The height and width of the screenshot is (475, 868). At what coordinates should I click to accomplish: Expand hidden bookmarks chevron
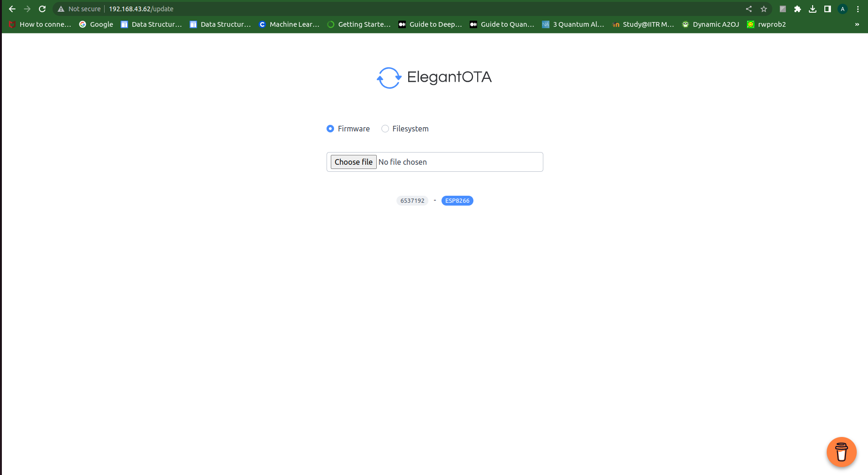(857, 24)
